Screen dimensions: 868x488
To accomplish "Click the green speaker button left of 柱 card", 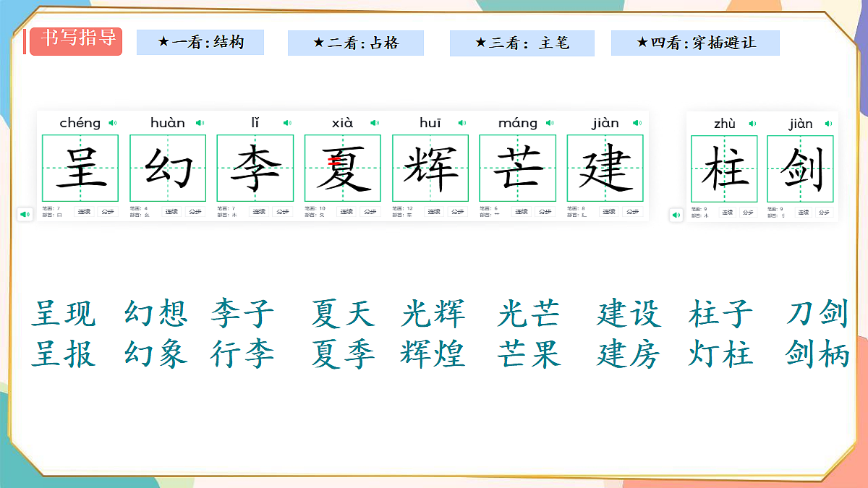I will click(x=676, y=215).
